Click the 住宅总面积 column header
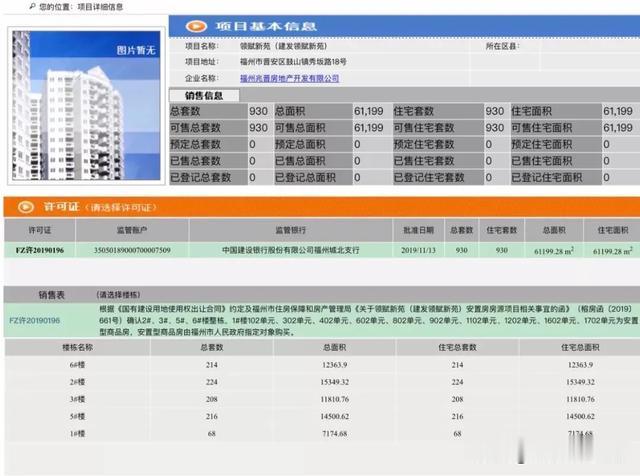 580,347
